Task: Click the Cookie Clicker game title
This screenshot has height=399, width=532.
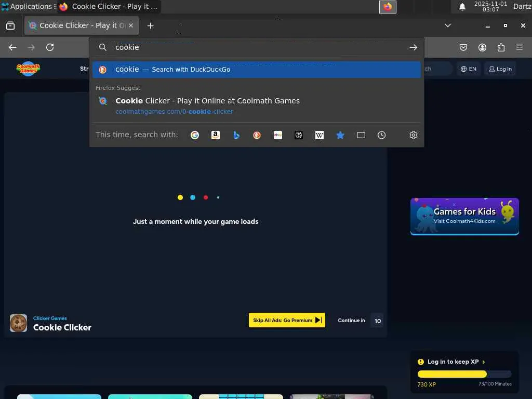Action: [x=62, y=327]
